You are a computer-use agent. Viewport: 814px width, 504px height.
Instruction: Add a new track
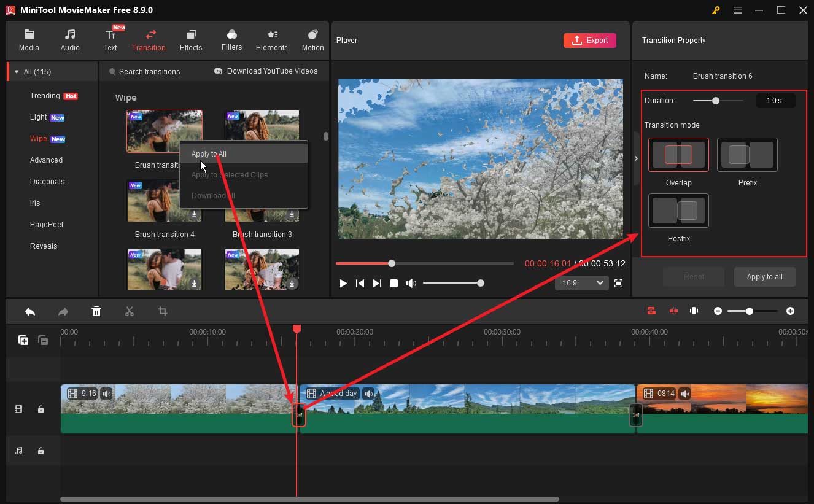point(23,340)
